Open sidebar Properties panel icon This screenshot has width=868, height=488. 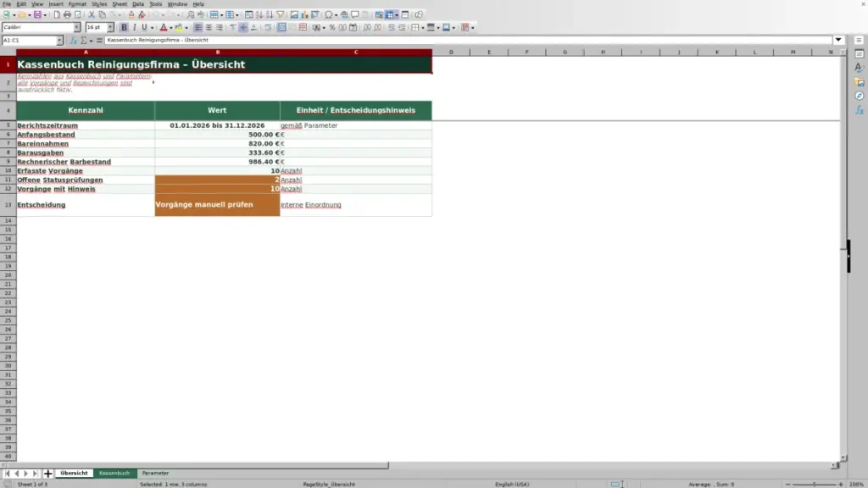pyautogui.click(x=860, y=53)
